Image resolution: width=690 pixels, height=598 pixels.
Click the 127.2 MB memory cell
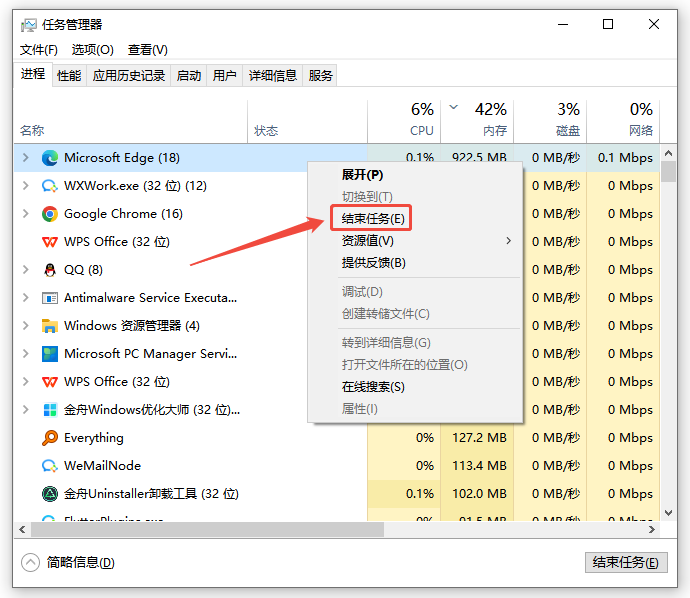477,438
